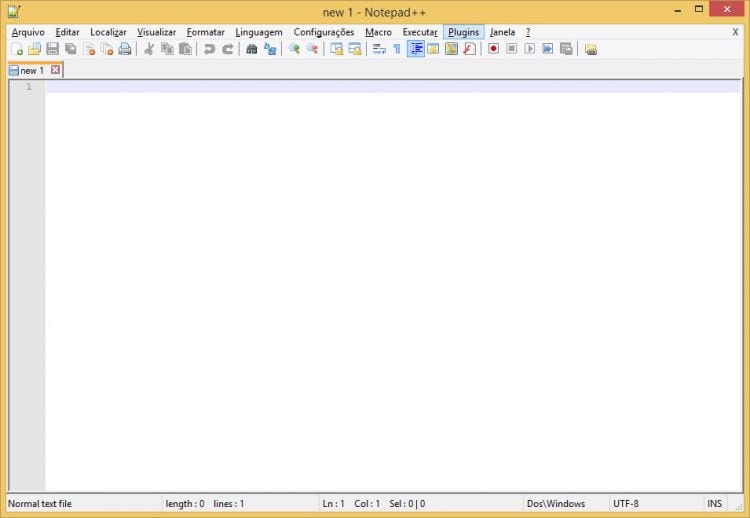750x518 pixels.
Task: Click the "UTF-8" encoding in status bar
Action: click(x=626, y=504)
